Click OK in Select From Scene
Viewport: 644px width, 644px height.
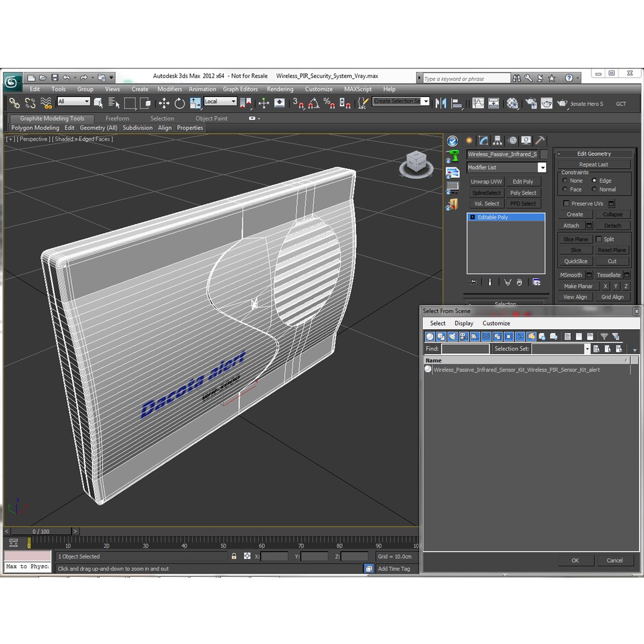point(575,560)
